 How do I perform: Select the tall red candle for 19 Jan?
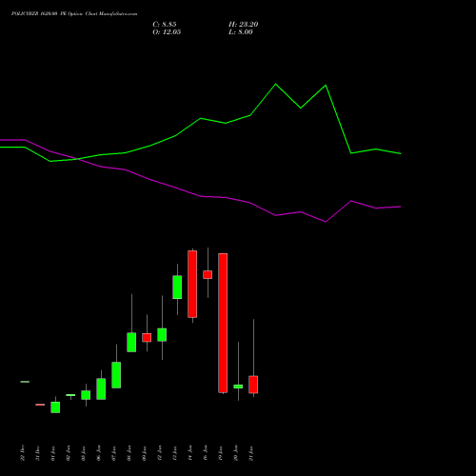click(223, 323)
